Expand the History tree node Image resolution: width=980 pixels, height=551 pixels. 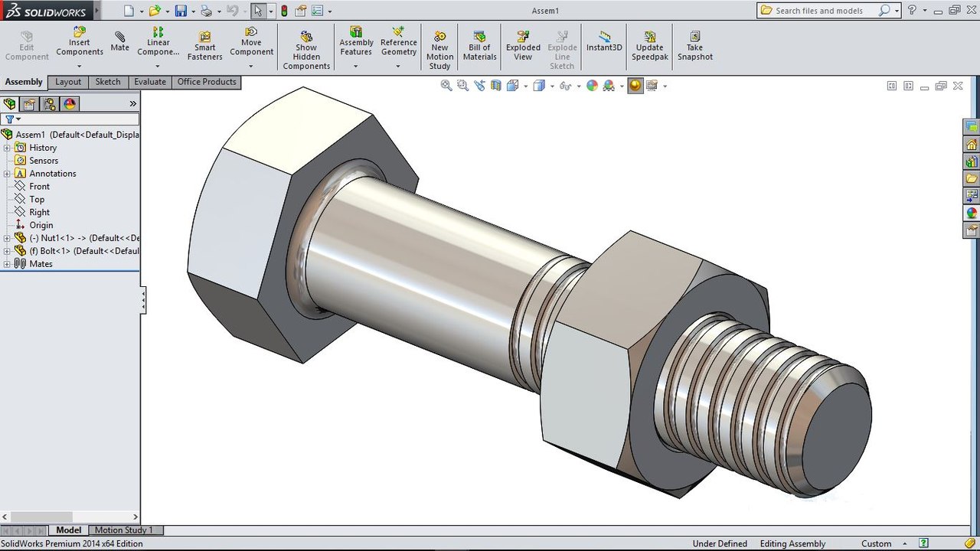(x=7, y=148)
